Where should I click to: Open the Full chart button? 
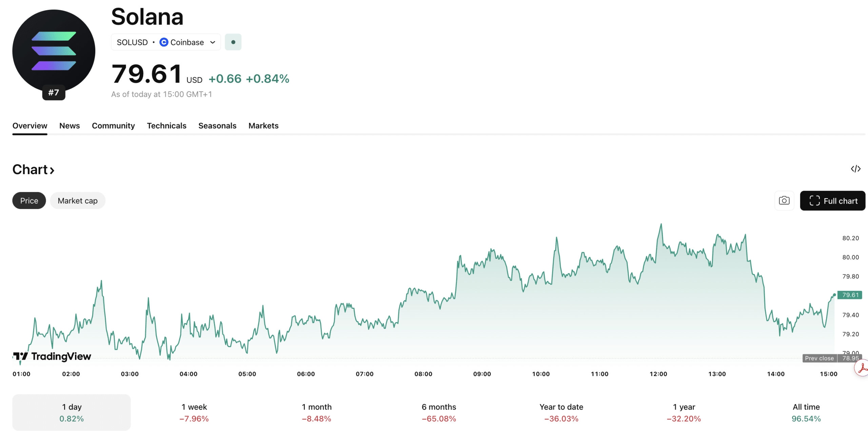[832, 201]
